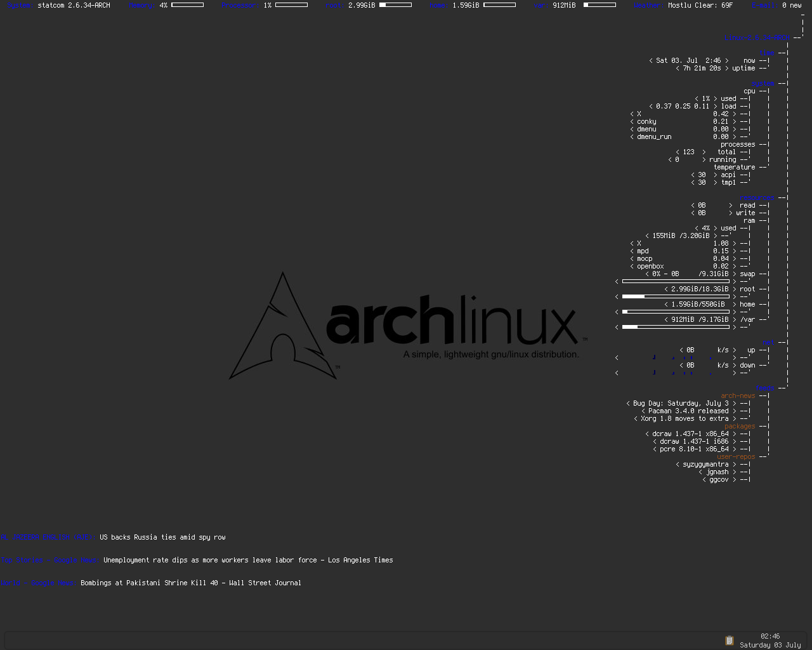
Task: Click the '2.99GiB/18.3GiB' root usage text
Action: (700, 289)
